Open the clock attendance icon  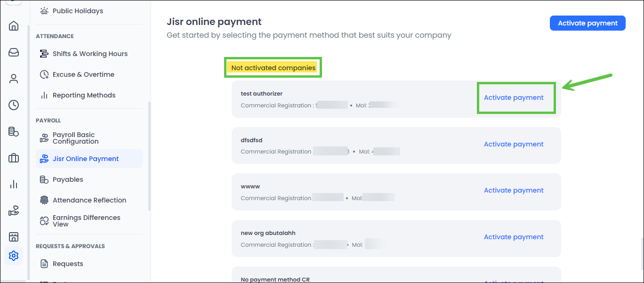click(x=14, y=105)
